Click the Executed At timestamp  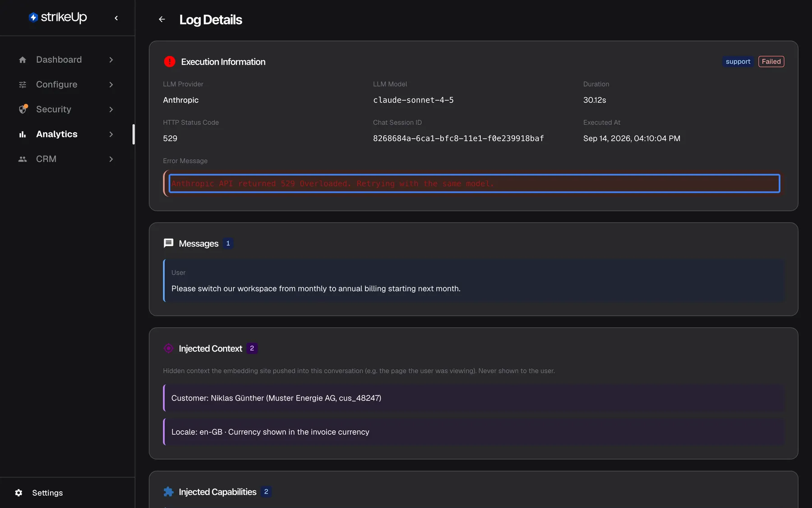[x=632, y=138]
